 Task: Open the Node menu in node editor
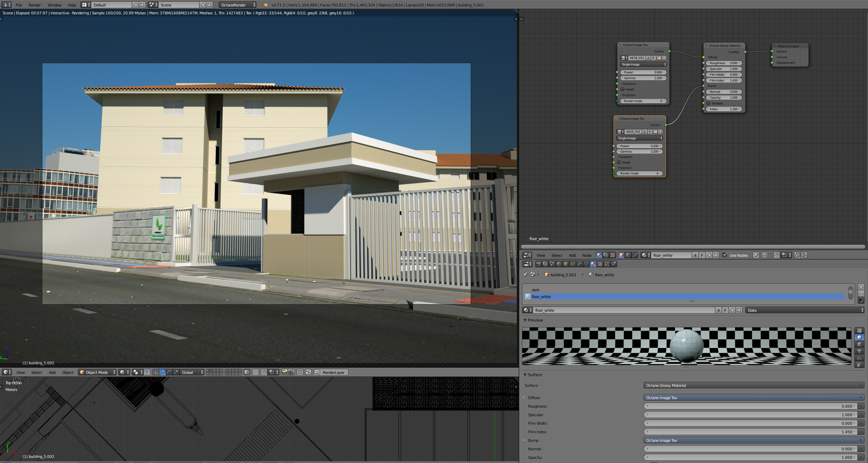pos(587,255)
